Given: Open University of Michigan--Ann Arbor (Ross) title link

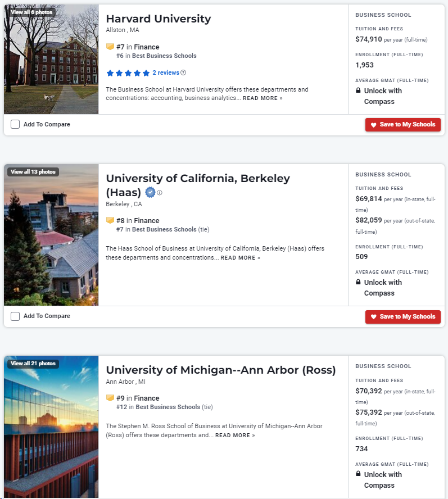Looking at the screenshot, I should click(x=221, y=370).
